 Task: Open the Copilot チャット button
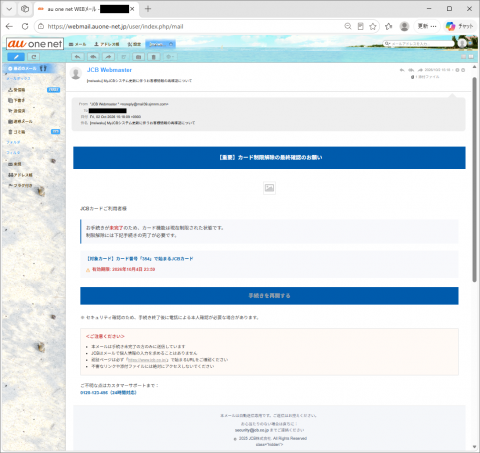tap(460, 26)
